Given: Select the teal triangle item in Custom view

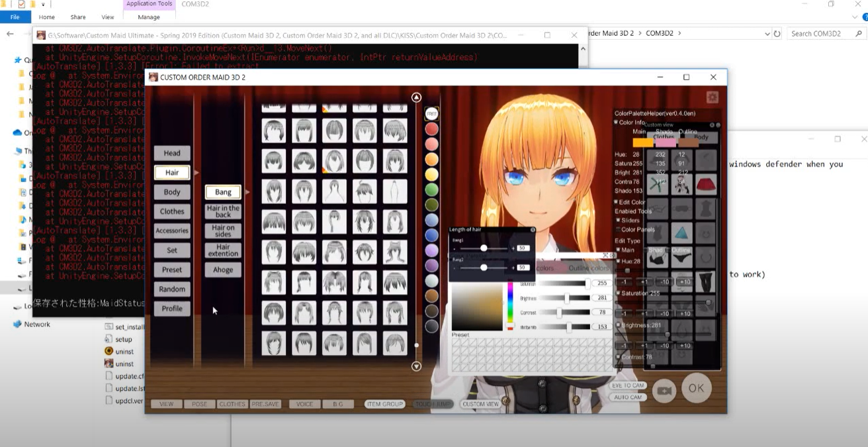Looking at the screenshot, I should click(681, 233).
